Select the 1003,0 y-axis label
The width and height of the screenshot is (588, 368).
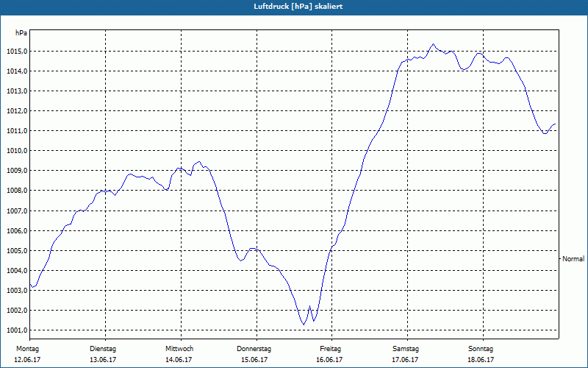(17, 290)
